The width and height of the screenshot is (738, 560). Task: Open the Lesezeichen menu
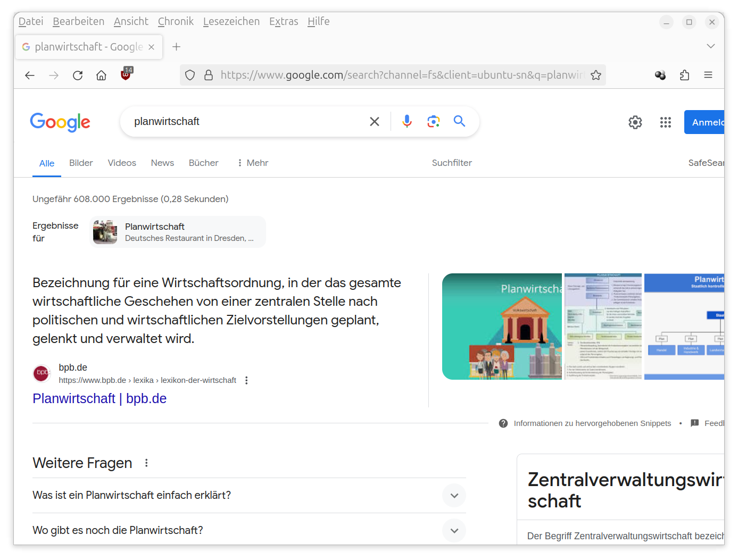(x=231, y=21)
